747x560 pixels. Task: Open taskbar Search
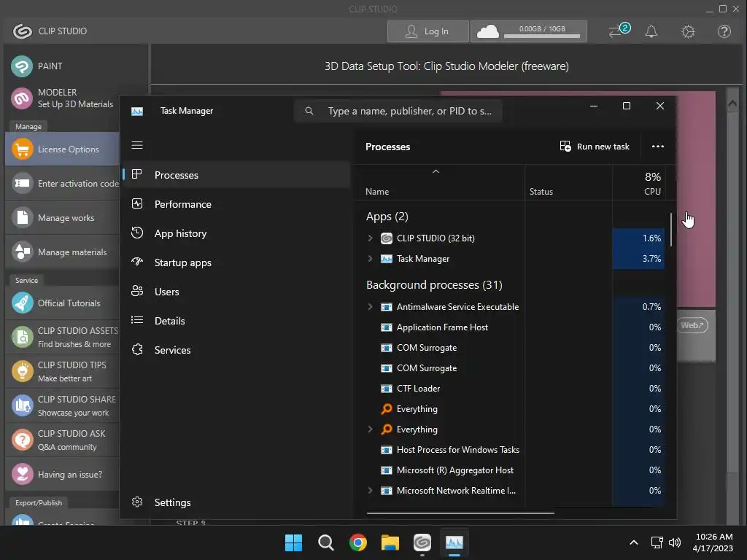326,542
